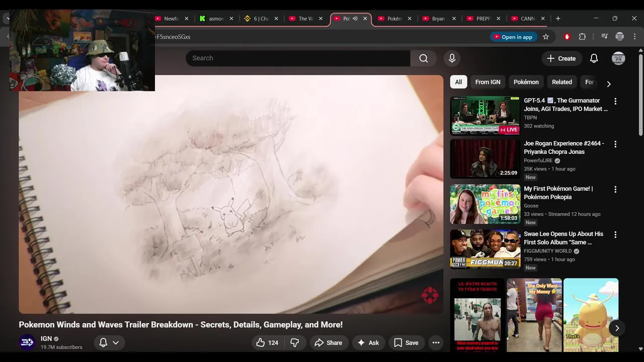Bookmark this page with star icon

546,37
